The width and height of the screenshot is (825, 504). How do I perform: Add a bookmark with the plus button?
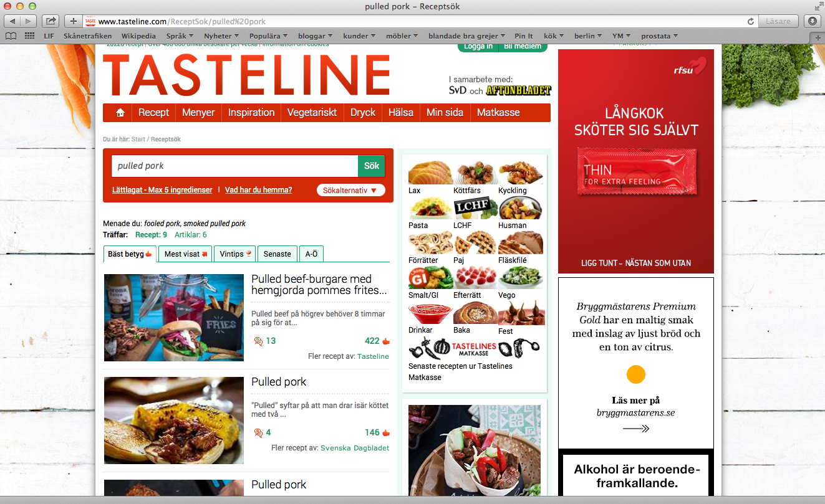point(73,21)
